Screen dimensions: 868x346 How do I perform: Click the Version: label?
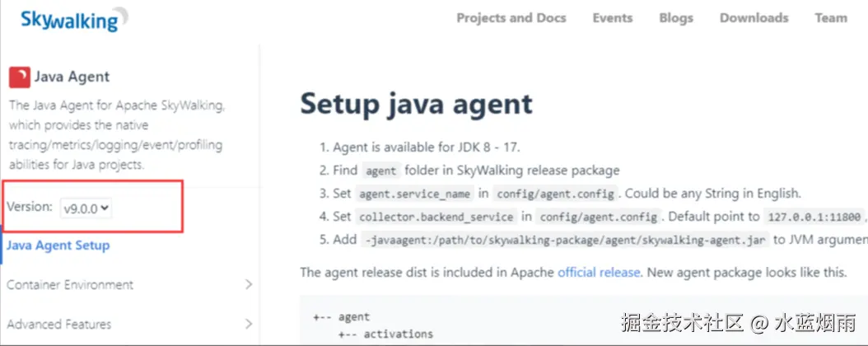click(x=30, y=207)
